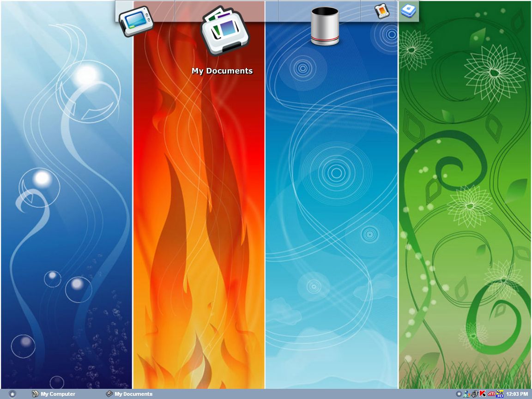
Task: Click empty taskbar area between buttons and tray
Action: (x=300, y=394)
